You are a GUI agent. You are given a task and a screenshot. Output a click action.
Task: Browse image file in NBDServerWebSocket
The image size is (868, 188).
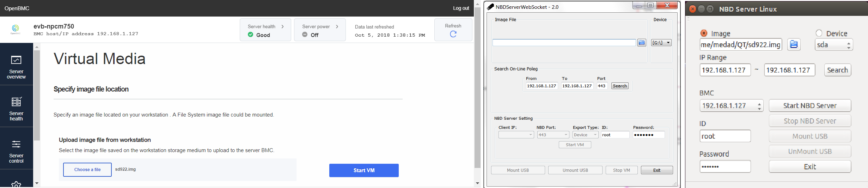[642, 43]
